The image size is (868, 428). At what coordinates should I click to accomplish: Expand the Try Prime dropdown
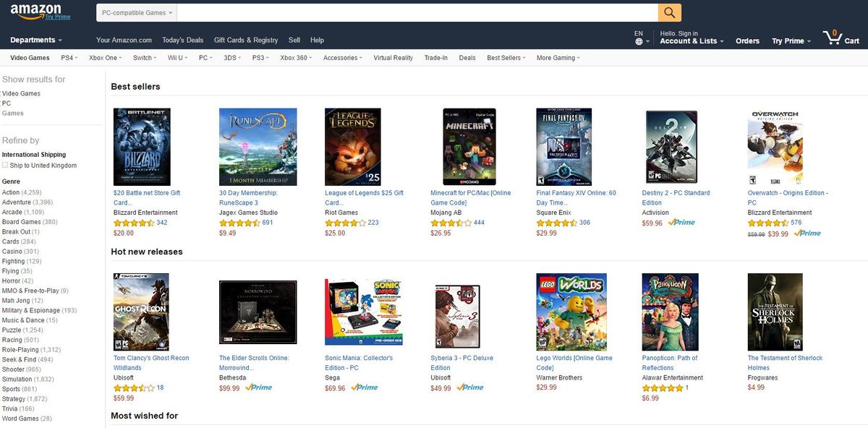791,41
